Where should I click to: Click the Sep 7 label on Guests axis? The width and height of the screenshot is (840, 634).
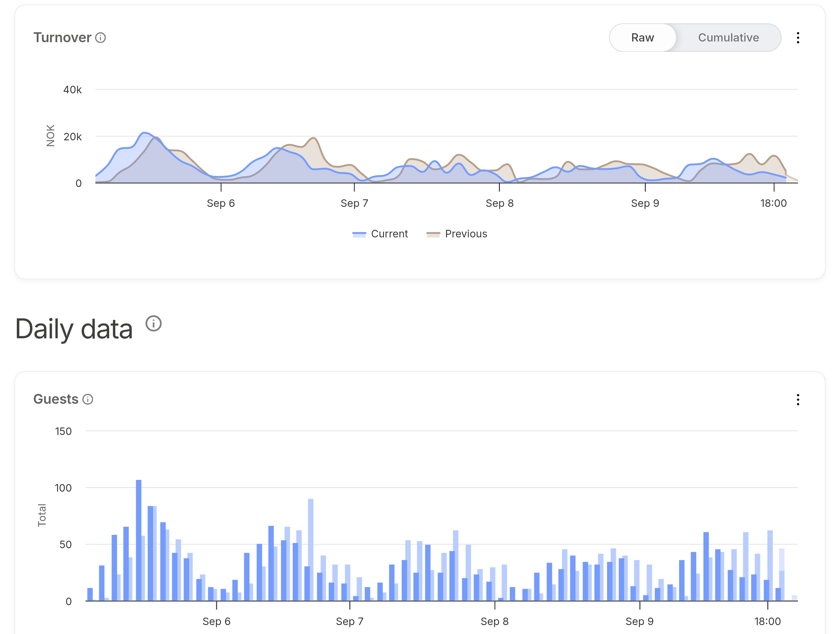point(349,621)
